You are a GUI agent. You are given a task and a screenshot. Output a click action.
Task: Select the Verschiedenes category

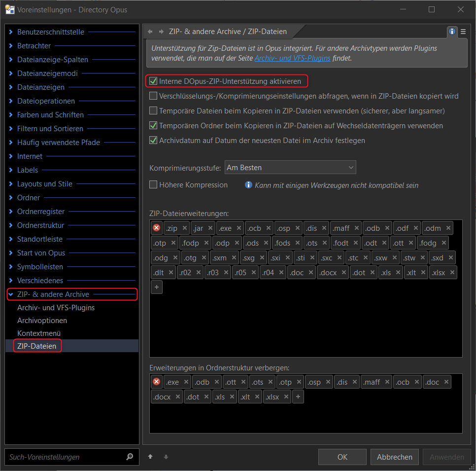pyautogui.click(x=40, y=281)
